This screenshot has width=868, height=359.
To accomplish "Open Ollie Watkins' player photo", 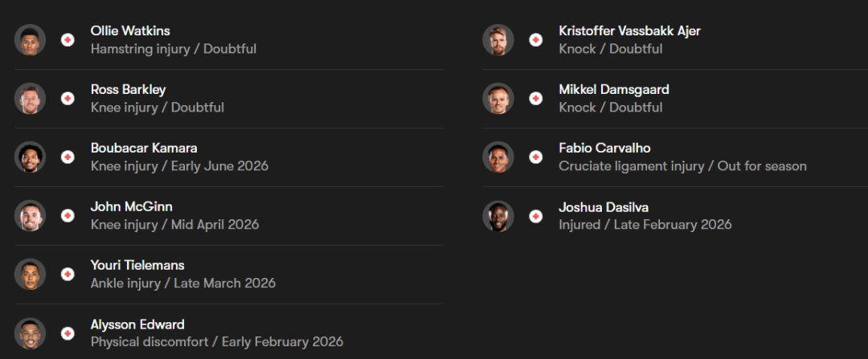I will (x=31, y=40).
